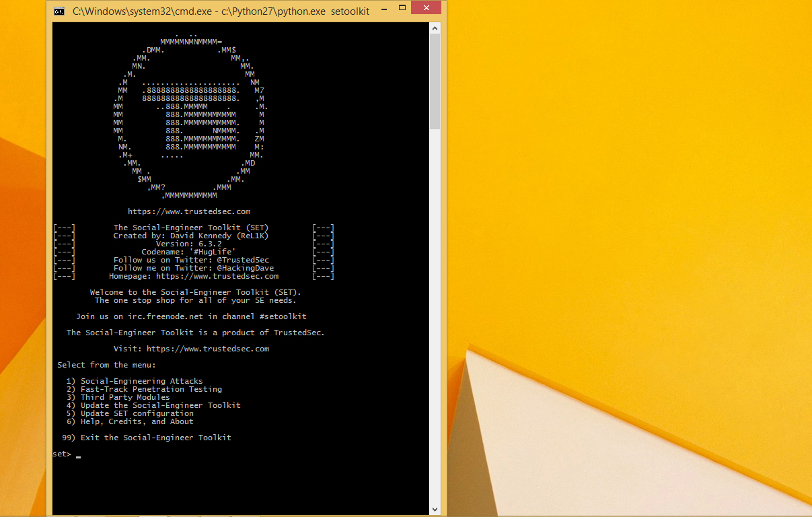Click the 'Visit: https://www.trustedsec.com' line

pos(191,349)
